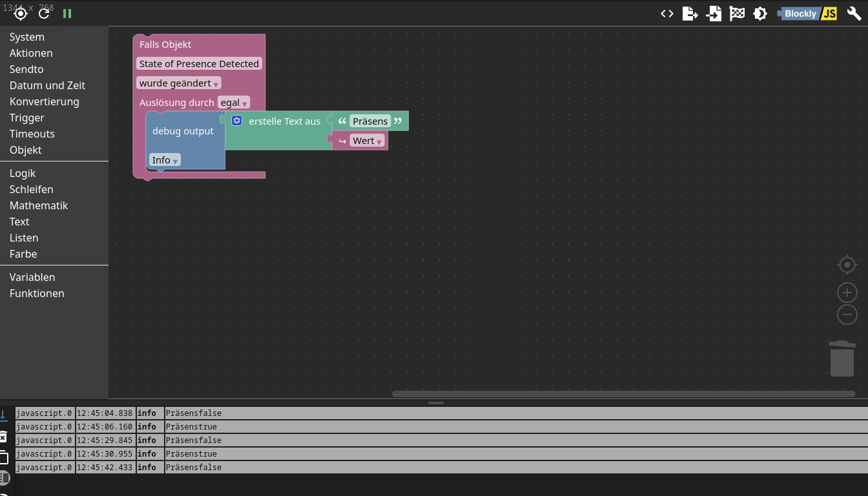
Task: Click the log timestamp 12:45:30.955
Action: click(106, 454)
